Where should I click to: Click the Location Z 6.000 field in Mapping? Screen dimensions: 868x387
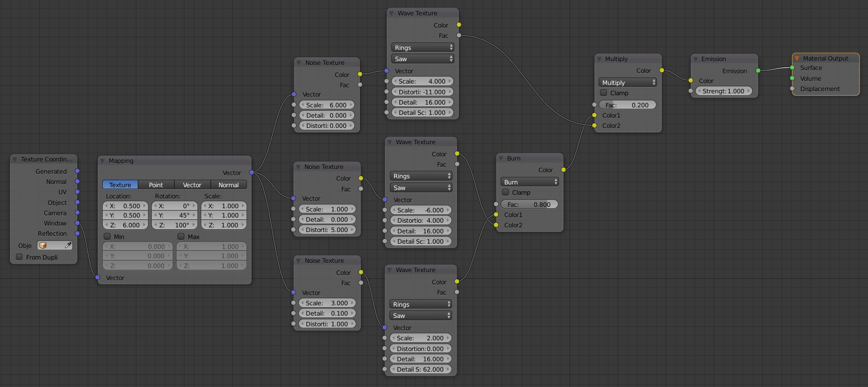pos(125,225)
